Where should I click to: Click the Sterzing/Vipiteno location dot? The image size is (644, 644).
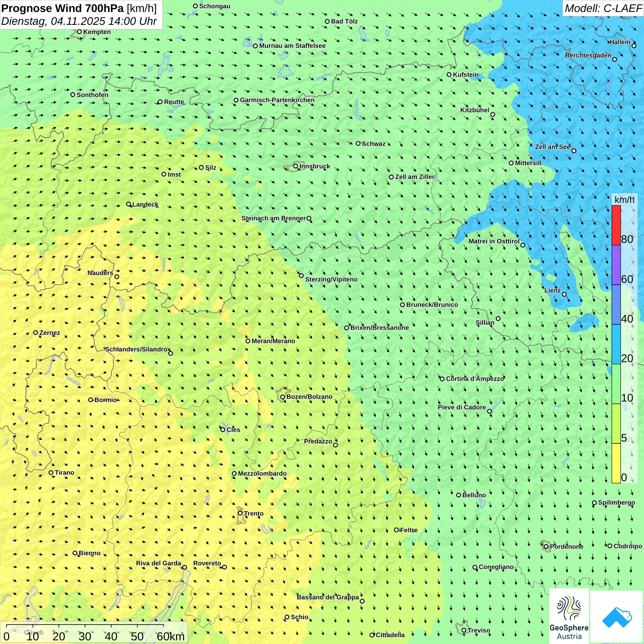point(301,276)
